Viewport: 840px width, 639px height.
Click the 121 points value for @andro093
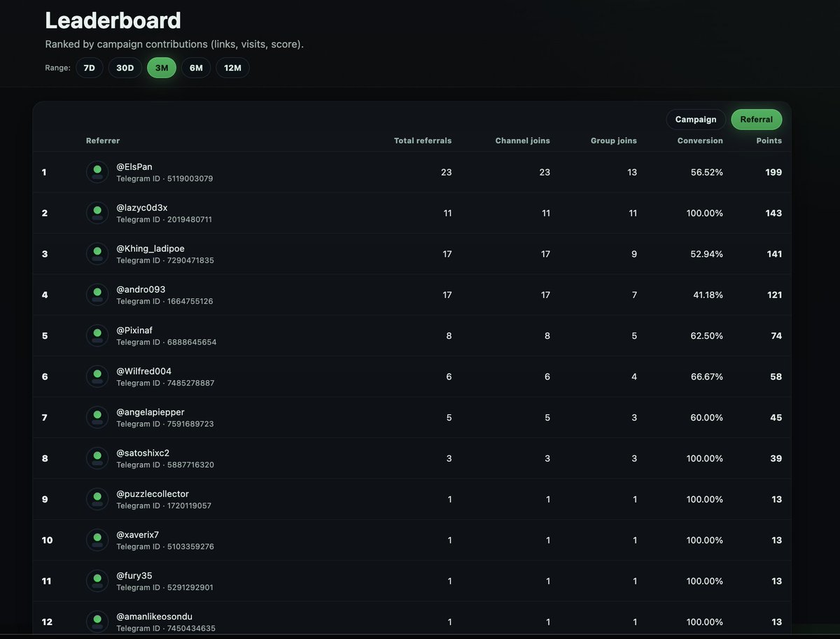click(774, 295)
